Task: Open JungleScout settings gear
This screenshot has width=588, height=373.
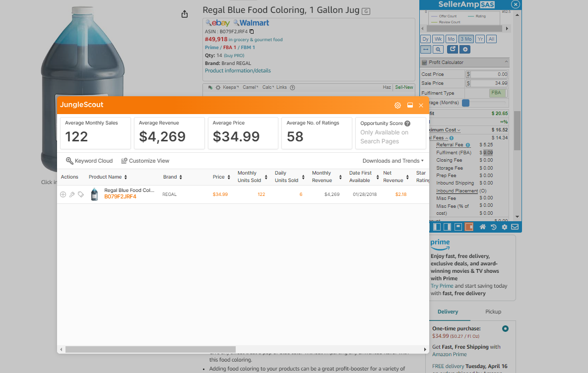Action: click(x=397, y=105)
